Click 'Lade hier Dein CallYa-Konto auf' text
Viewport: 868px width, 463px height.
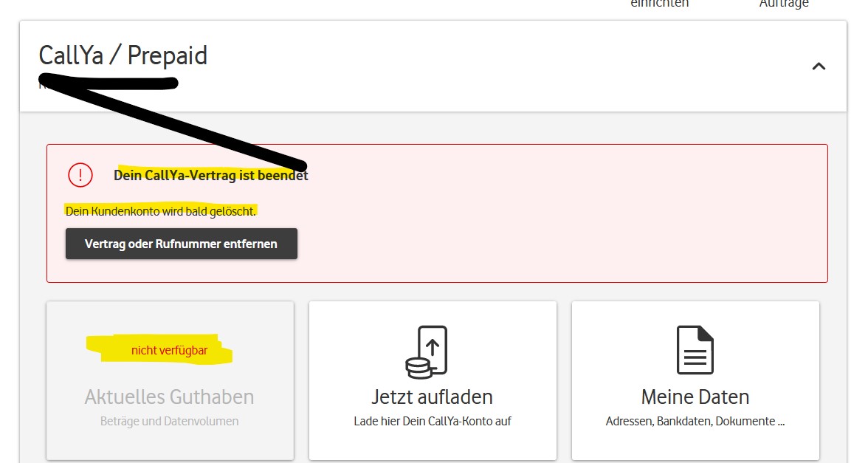[433, 421]
